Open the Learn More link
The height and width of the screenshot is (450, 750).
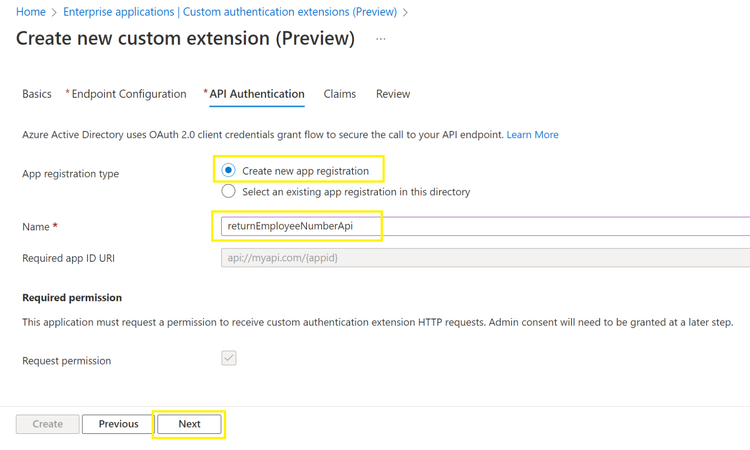(532, 135)
